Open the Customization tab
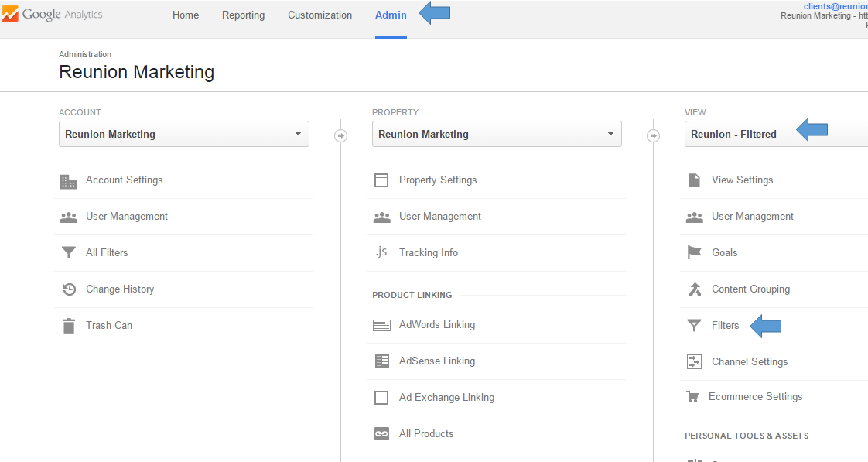 [x=320, y=15]
